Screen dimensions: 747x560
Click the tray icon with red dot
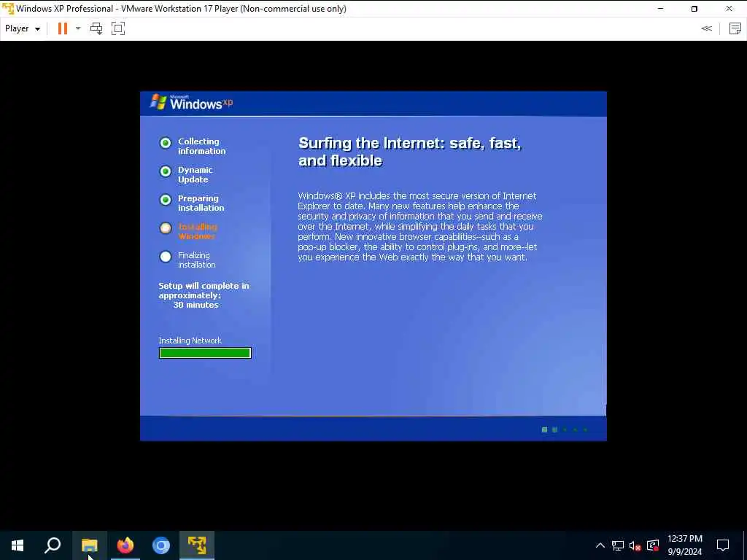(653, 545)
